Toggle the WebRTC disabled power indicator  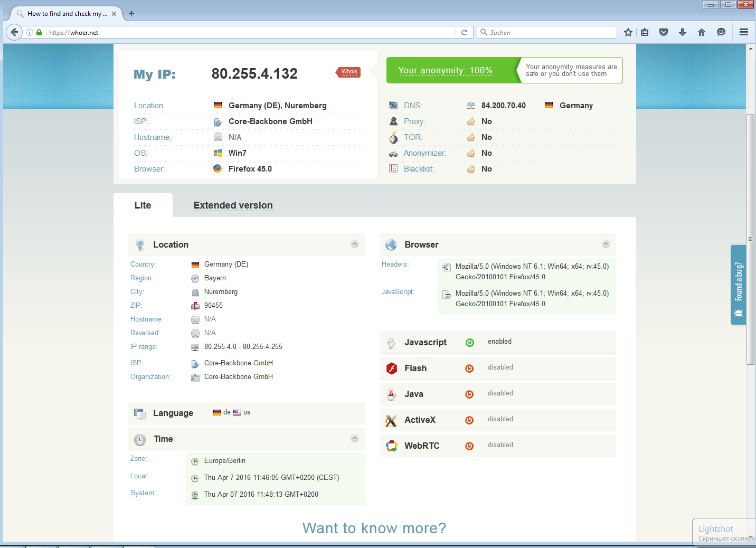coord(469,446)
